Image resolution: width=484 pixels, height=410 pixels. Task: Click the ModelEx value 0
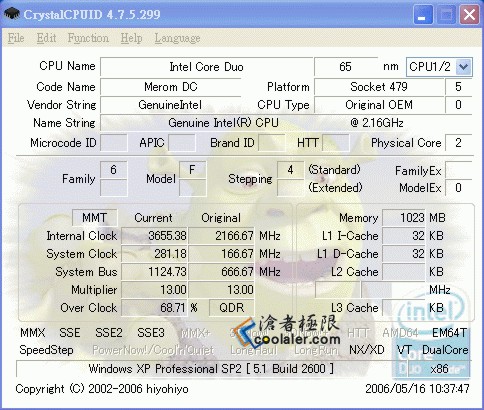click(458, 188)
